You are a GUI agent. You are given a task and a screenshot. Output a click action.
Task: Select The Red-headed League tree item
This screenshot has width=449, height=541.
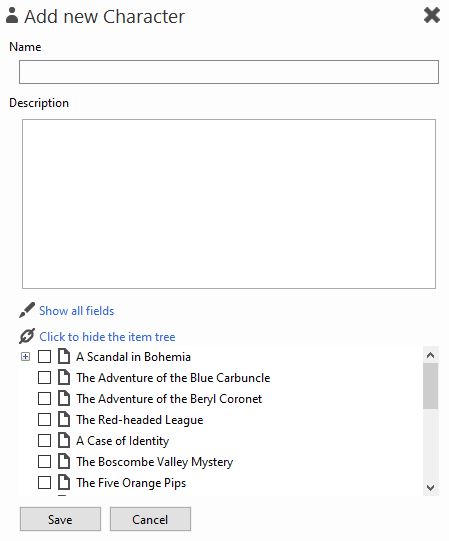click(x=140, y=420)
